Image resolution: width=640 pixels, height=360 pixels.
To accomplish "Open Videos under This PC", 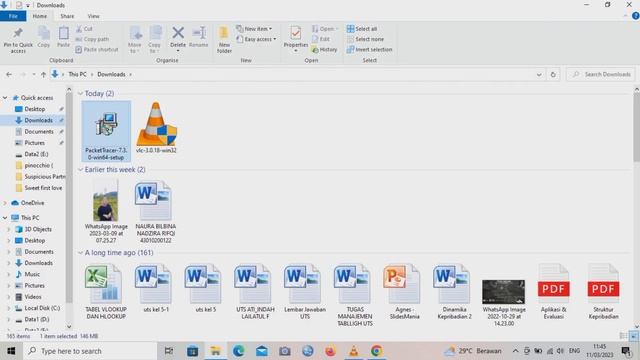I will pos(33,297).
